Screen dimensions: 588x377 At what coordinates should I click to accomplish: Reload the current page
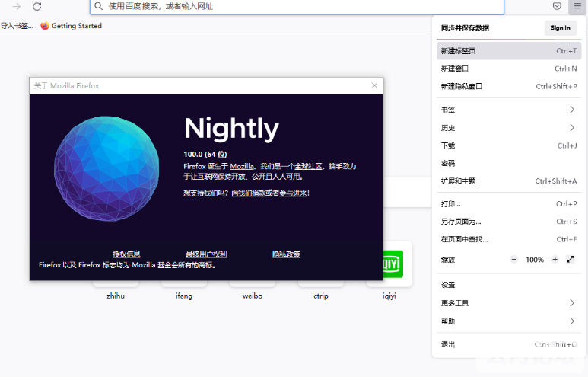pos(37,6)
